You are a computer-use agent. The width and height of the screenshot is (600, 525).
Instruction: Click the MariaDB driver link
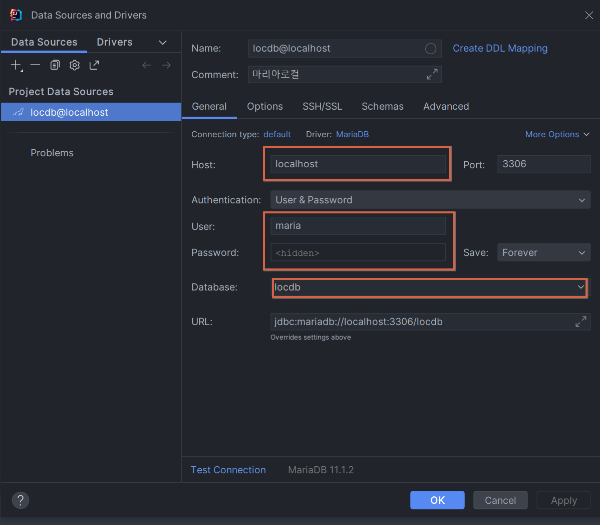pos(352,134)
